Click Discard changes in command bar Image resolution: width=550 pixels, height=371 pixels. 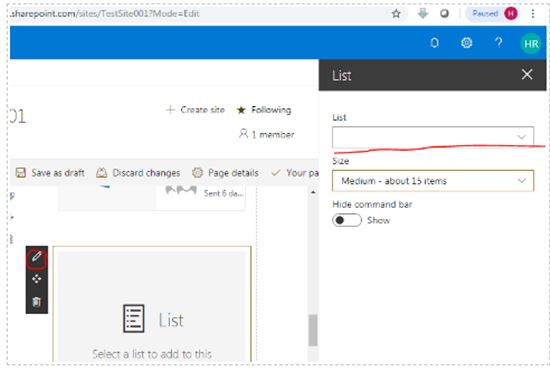pyautogui.click(x=138, y=173)
